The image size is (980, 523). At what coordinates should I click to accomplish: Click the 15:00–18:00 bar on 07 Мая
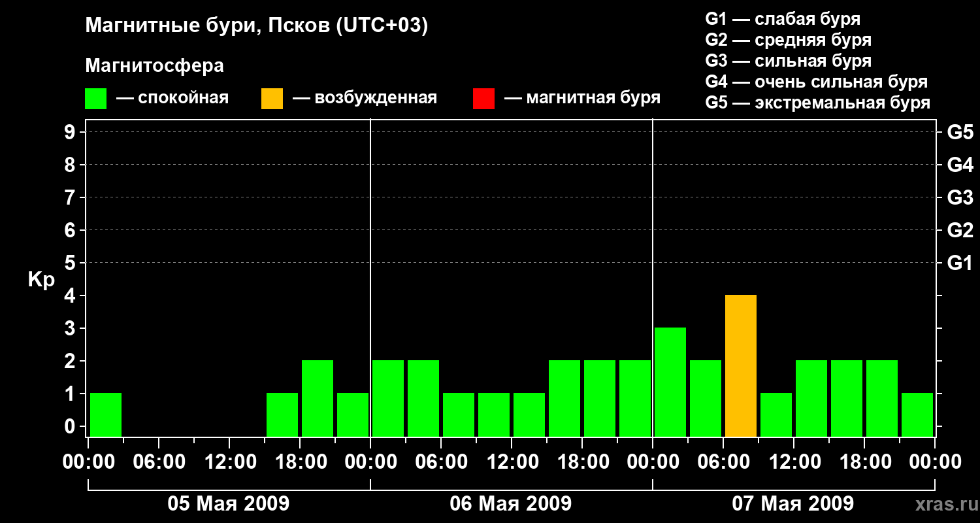click(x=847, y=398)
